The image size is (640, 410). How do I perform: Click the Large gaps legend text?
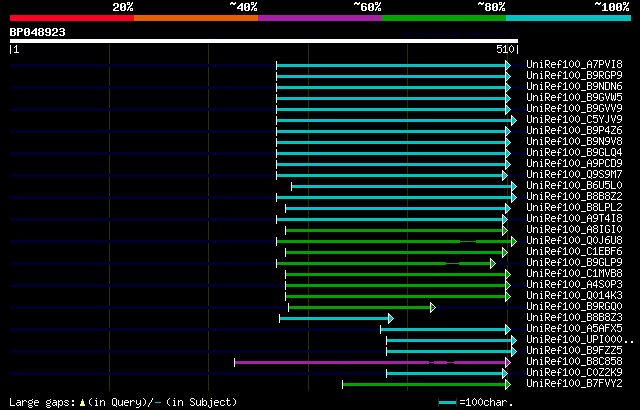click(x=123, y=402)
